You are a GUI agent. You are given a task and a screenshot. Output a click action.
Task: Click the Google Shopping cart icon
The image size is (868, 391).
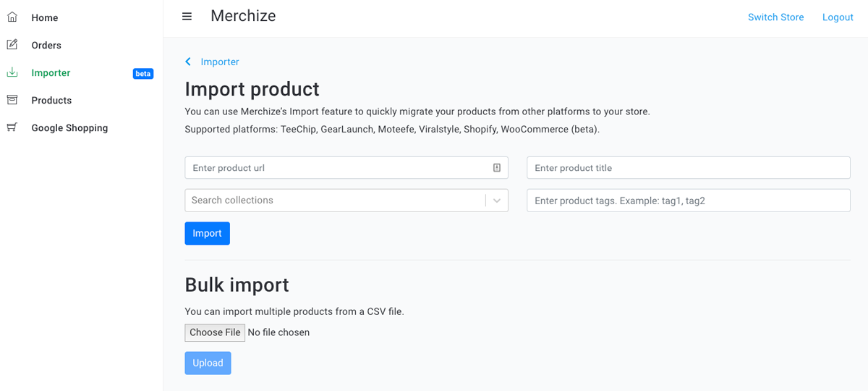point(12,127)
